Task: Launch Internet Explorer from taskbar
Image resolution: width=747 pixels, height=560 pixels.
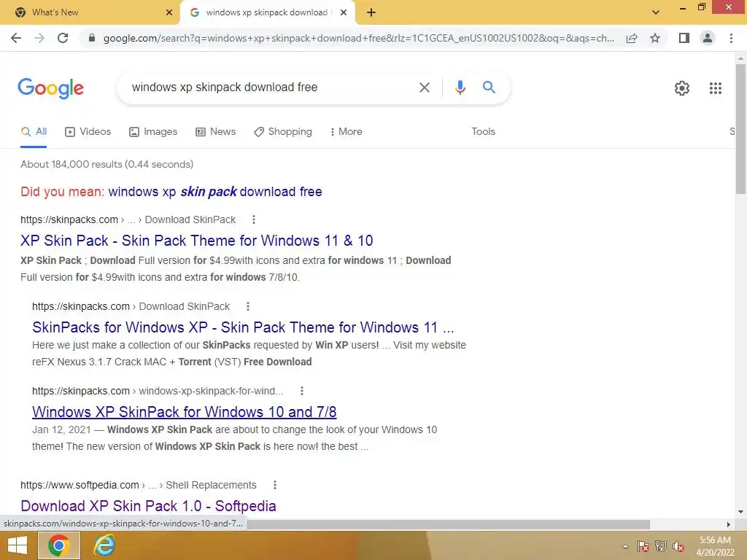Action: pyautogui.click(x=104, y=545)
